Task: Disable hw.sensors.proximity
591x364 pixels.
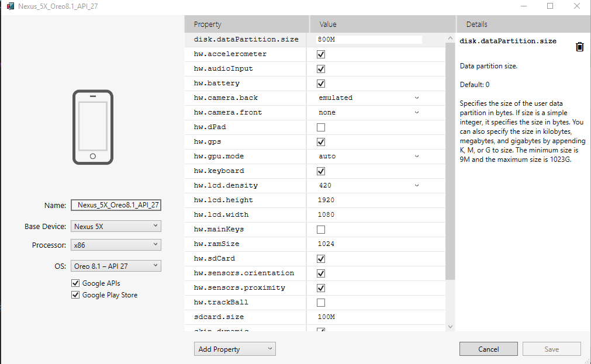Action: tap(320, 287)
